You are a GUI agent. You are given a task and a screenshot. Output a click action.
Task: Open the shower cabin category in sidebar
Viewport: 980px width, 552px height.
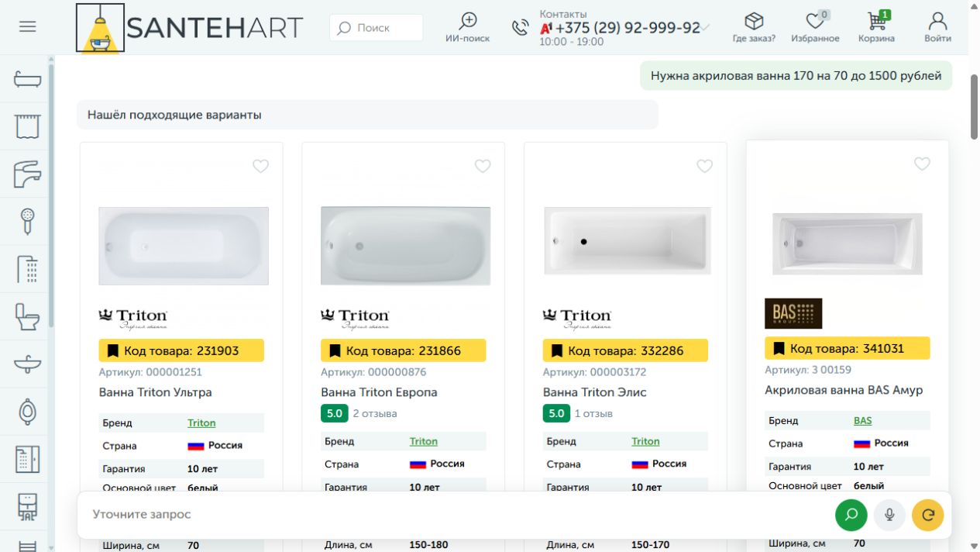click(x=28, y=269)
